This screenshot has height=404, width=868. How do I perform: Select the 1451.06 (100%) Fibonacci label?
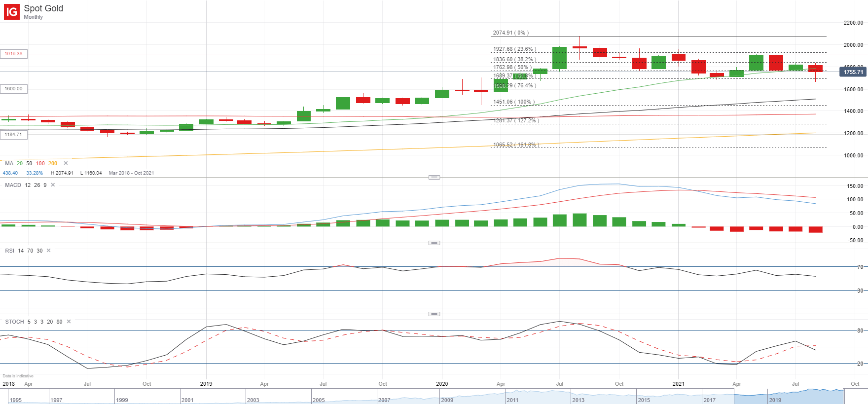point(514,102)
